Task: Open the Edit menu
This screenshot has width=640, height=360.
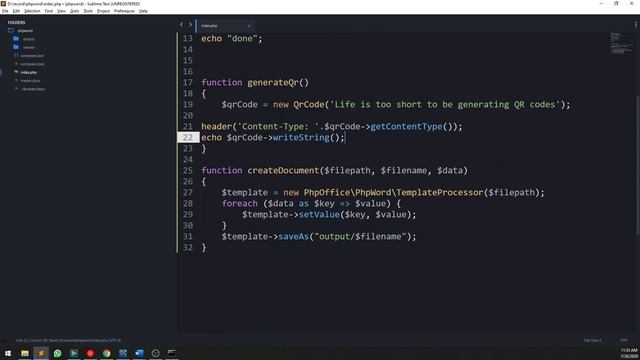Action: [x=16, y=11]
